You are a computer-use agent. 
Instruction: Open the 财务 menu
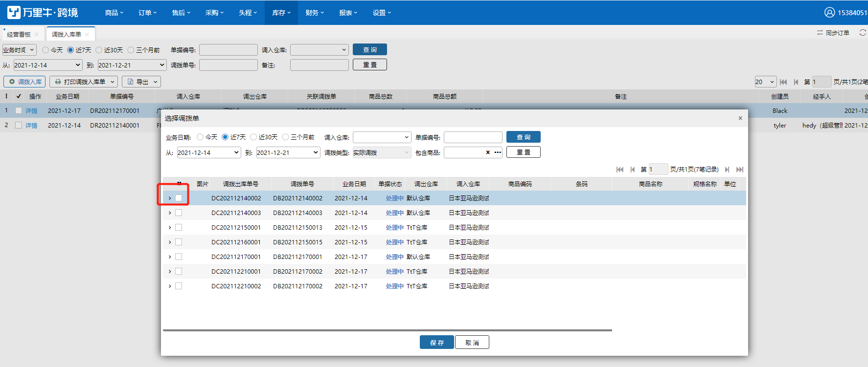(x=315, y=13)
